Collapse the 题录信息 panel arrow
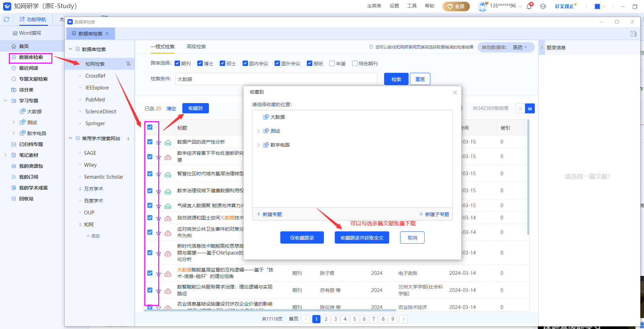This screenshot has width=644, height=329. pos(542,48)
